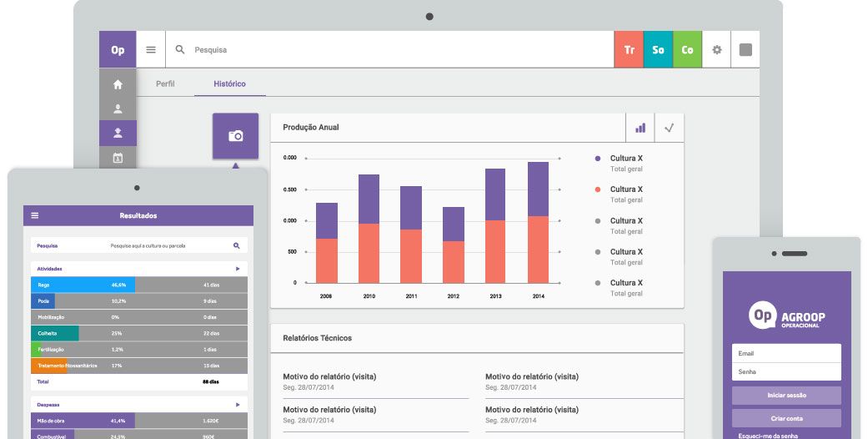
Task: Open the hamburger menu next to Op logo
Action: tap(151, 50)
